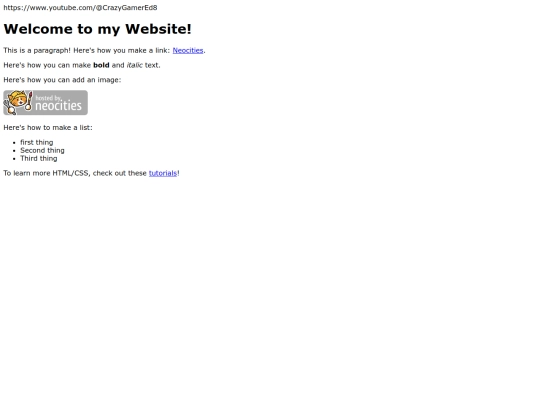Viewport: 540px width, 405px height.
Task: Click the hosted by Neocities badge image
Action: 45,103
